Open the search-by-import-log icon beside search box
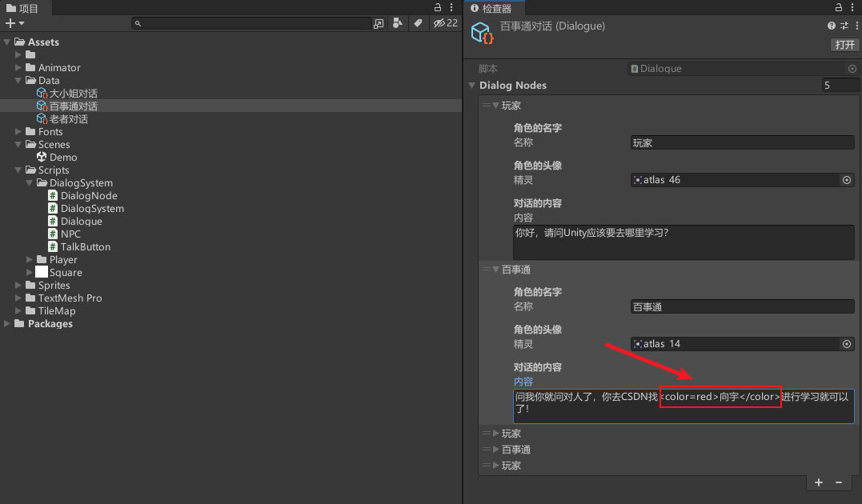 tap(379, 23)
